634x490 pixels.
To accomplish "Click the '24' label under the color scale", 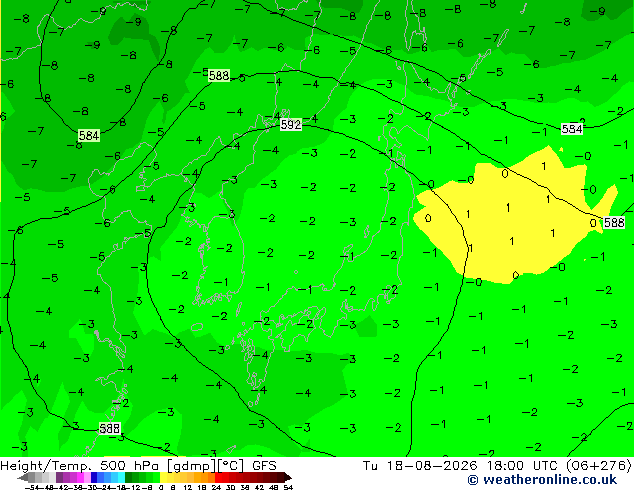I will pyautogui.click(x=216, y=487).
